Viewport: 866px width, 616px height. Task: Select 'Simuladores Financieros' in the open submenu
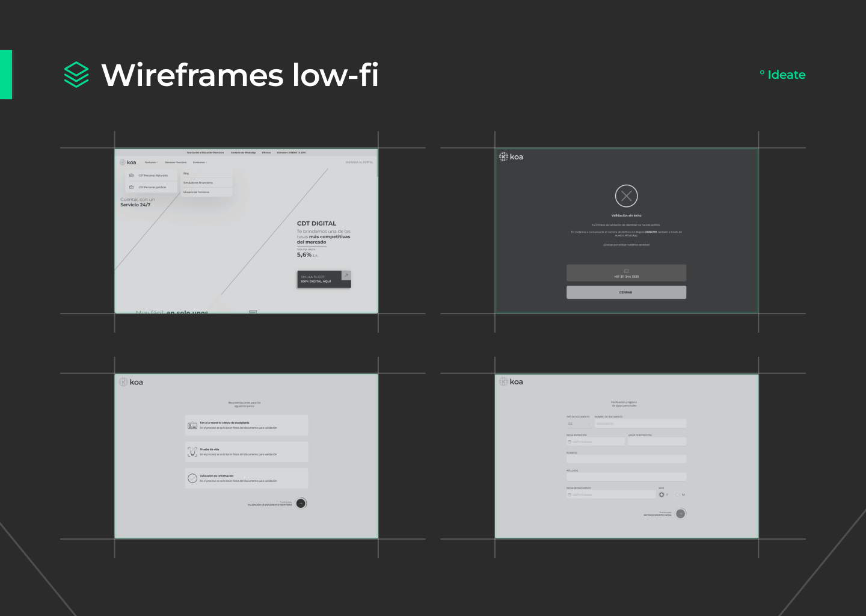(x=198, y=183)
